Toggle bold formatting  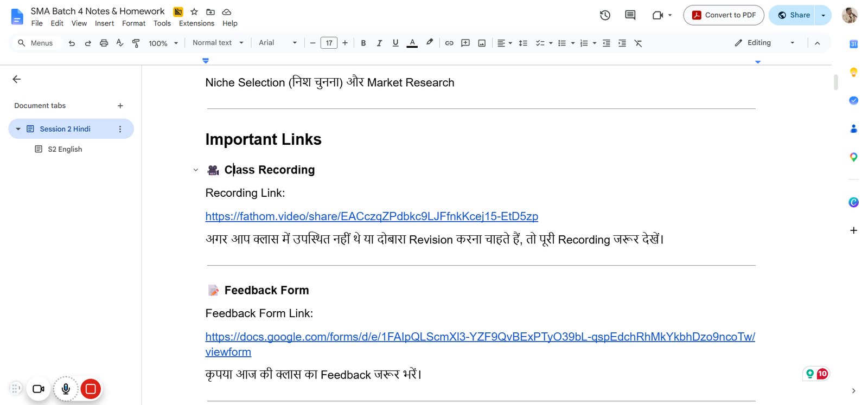pos(363,43)
